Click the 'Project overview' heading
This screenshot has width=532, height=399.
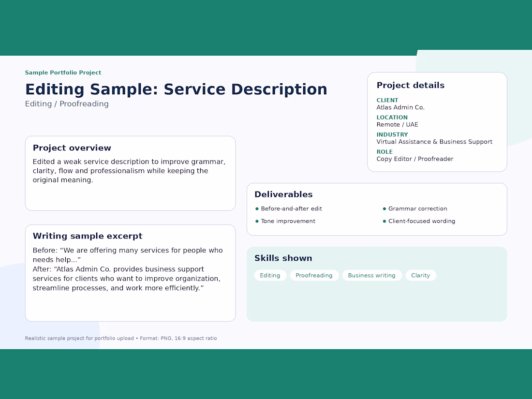72,148
